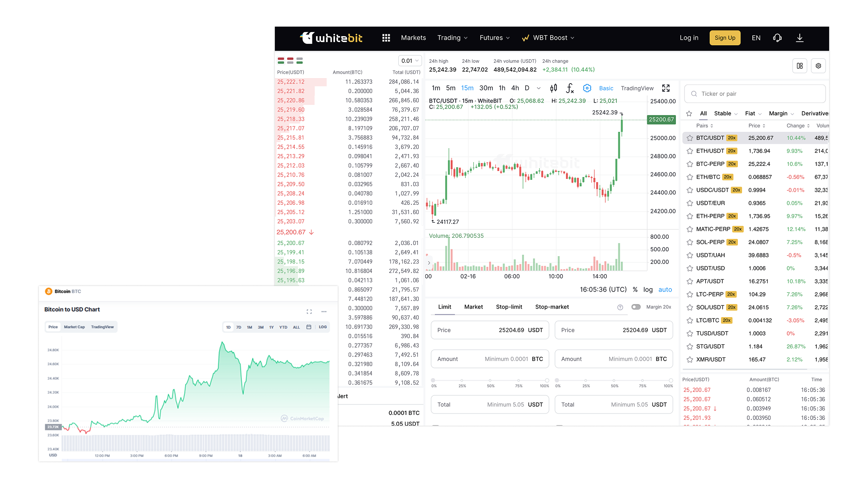Open the Fiat filter dropdown

(x=753, y=113)
